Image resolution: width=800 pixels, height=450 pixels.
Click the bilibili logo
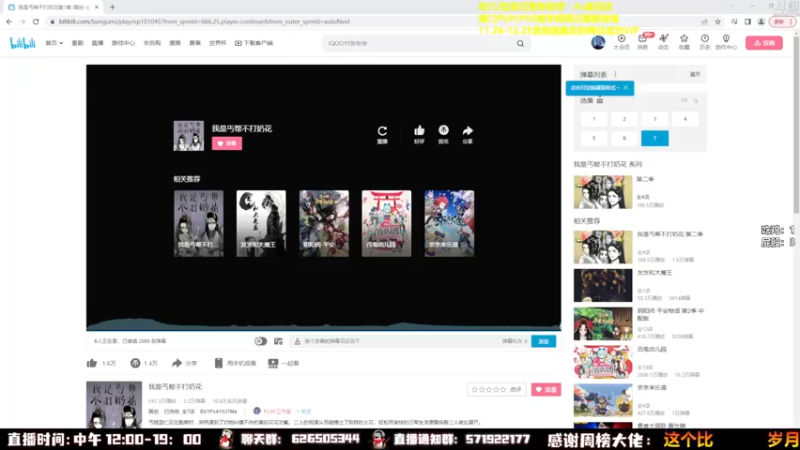click(x=23, y=43)
